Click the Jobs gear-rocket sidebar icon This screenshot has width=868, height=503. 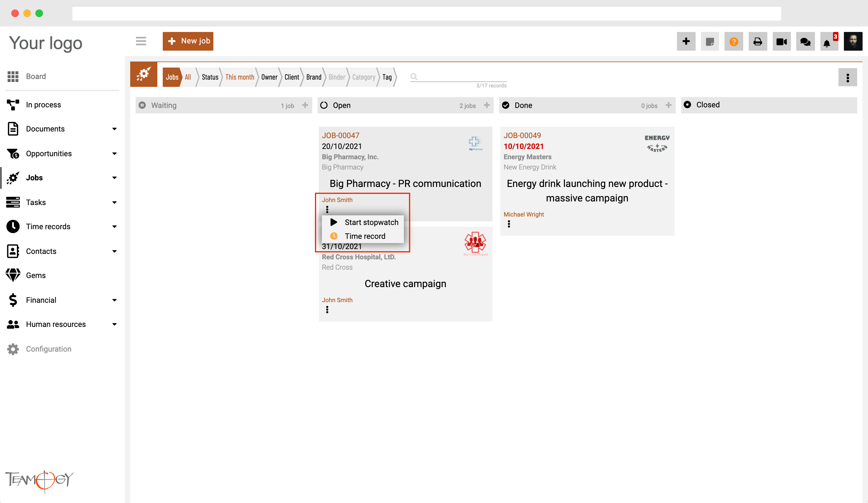(13, 178)
